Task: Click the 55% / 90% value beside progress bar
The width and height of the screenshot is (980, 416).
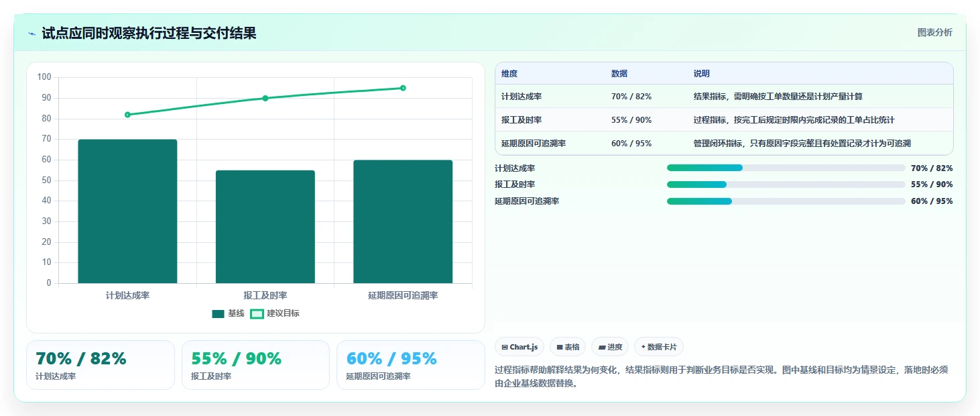Action: click(x=932, y=185)
